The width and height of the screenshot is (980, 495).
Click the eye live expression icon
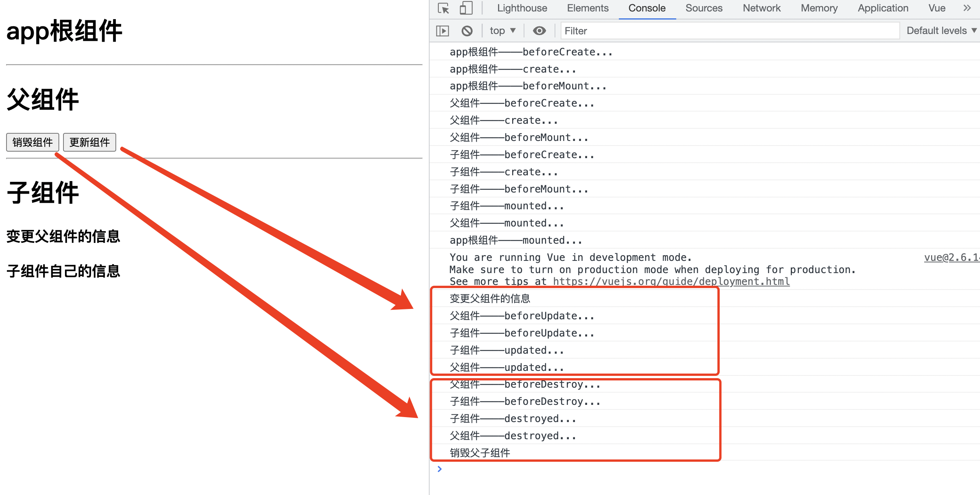point(539,31)
